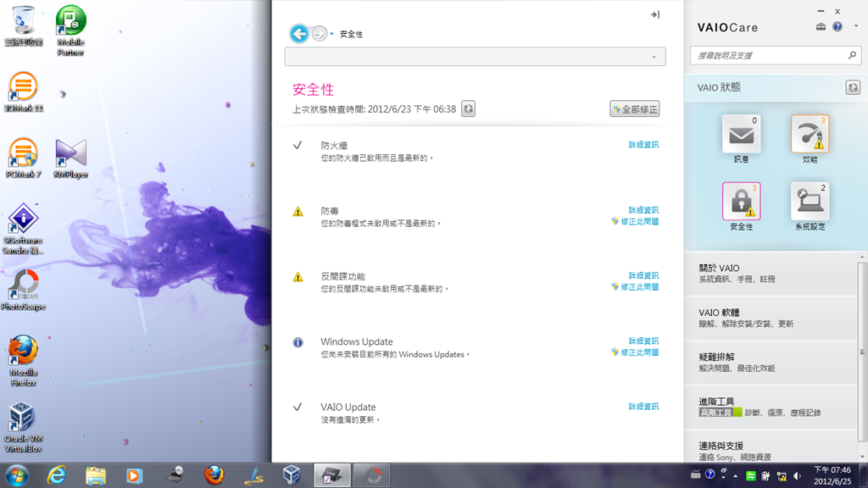Viewport: 868px width, 488px height.
Task: Open navigation history dropdown arrow
Action: coord(331,34)
